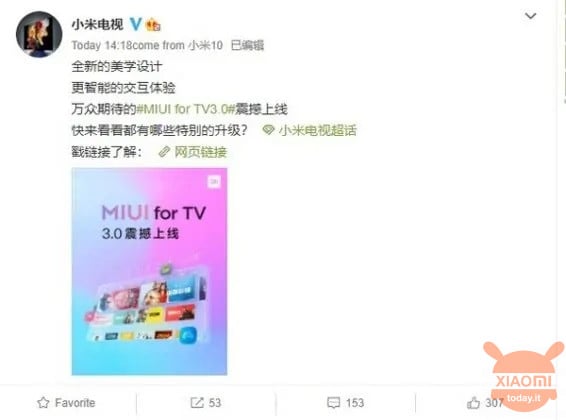Viewport: 566px width, 420px height.
Task: Click the chain link icon
Action: (164, 152)
